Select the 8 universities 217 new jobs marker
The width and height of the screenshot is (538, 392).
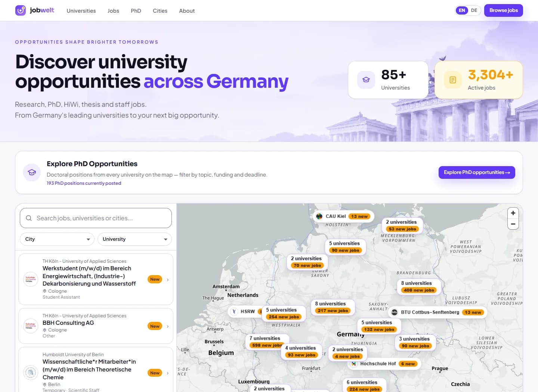[333, 307]
